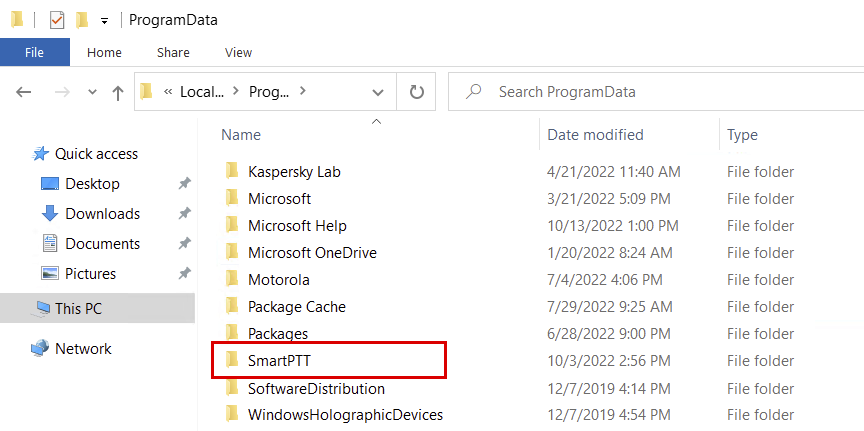Click date 7/4/2022 4:06 PM

click(x=605, y=280)
